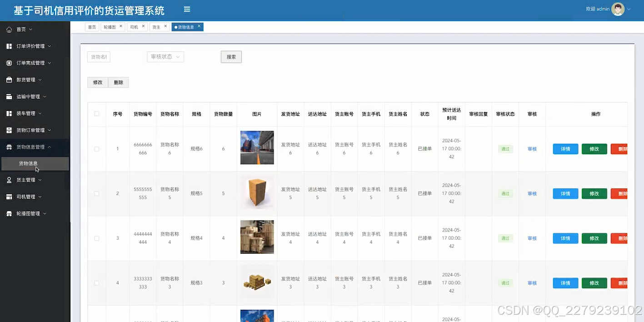Click the admin user avatar
The height and width of the screenshot is (322, 644).
coord(618,9)
